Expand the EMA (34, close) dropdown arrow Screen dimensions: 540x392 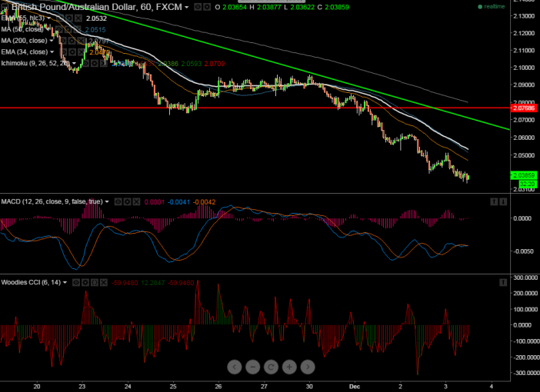pyautogui.click(x=52, y=52)
